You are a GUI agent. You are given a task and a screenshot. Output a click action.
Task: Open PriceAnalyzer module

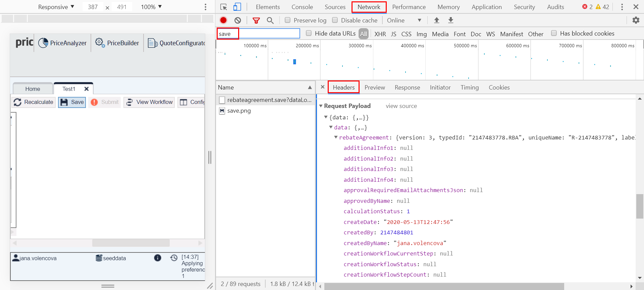[62, 43]
